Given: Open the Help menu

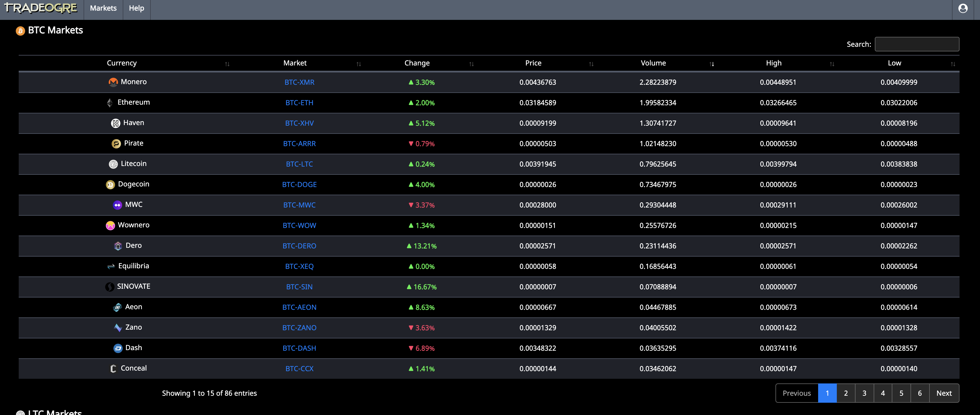Looking at the screenshot, I should click(136, 8).
